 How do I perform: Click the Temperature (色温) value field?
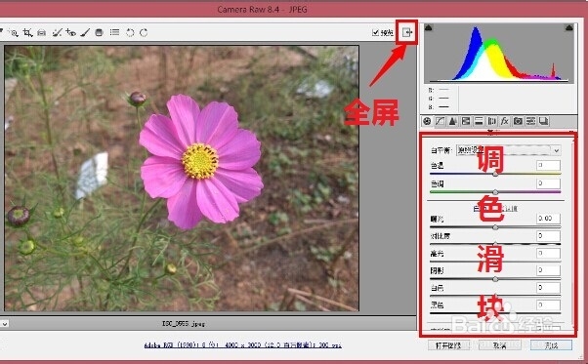tap(548, 165)
